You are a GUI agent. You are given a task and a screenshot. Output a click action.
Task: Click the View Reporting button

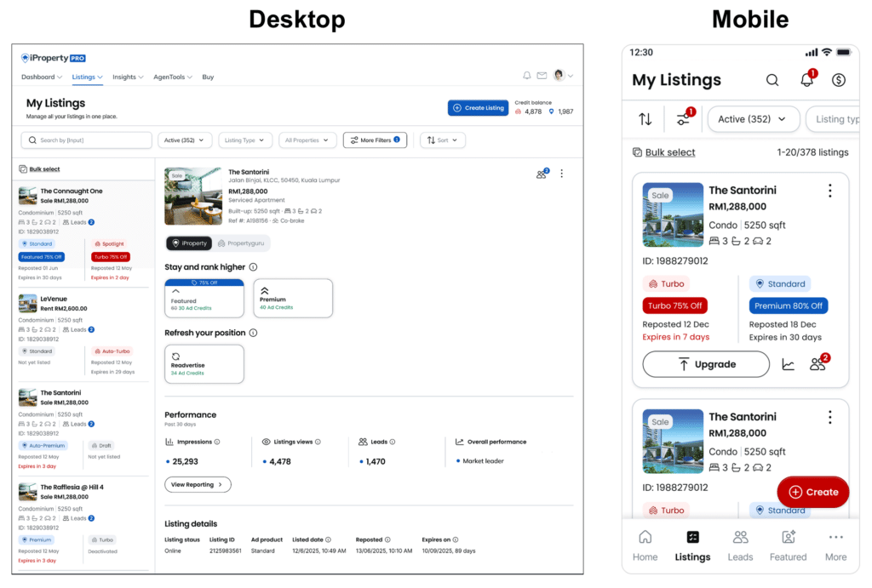[x=198, y=484]
